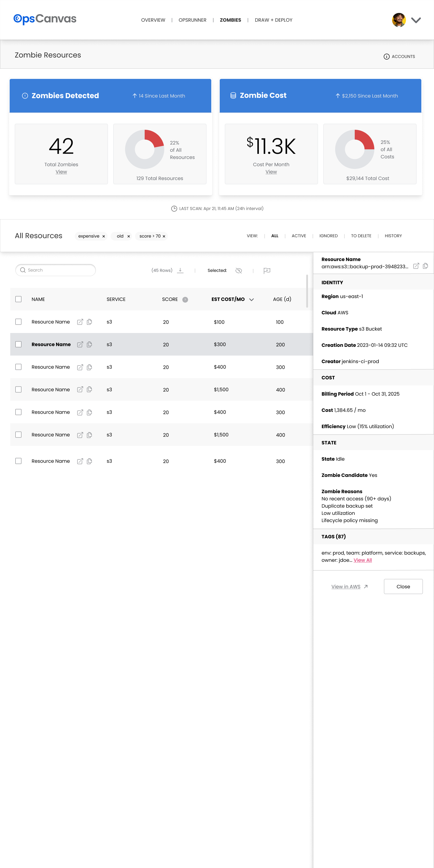Viewport: 434px width, 868px height.
Task: Remove the expensive filter chip
Action: [103, 236]
